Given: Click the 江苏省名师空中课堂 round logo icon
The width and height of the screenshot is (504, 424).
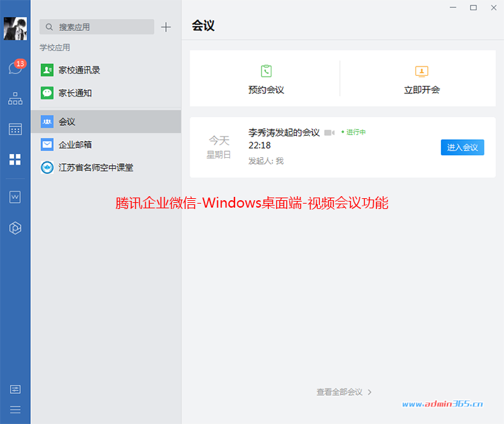Looking at the screenshot, I should (47, 167).
